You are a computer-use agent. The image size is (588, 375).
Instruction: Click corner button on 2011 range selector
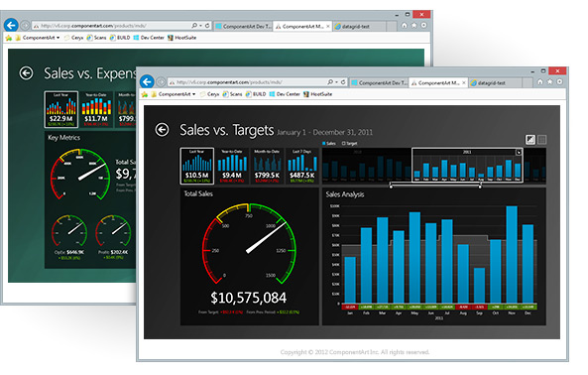[x=519, y=152]
